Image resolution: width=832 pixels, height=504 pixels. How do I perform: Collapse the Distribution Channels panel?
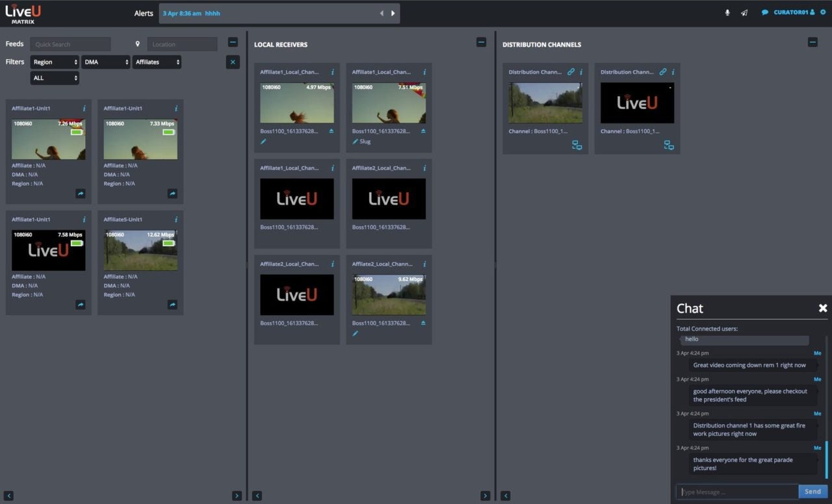click(812, 42)
